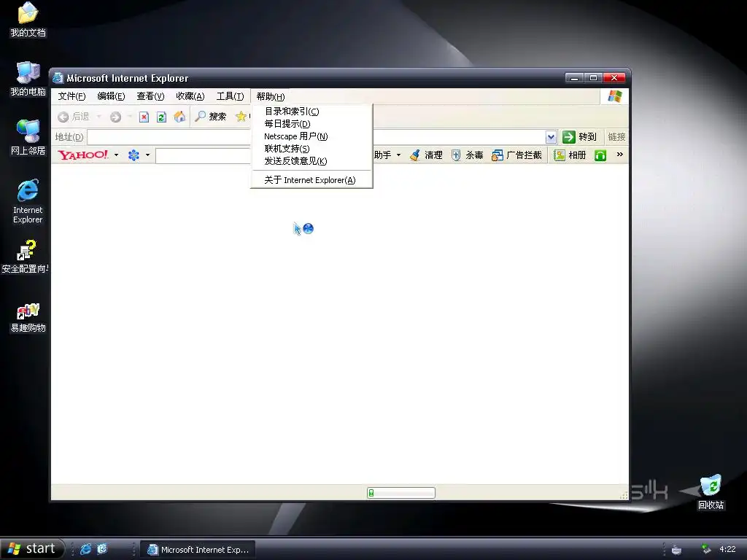The height and width of the screenshot is (560, 747).
Task: Expand the Forward button history dropdown
Action: pyautogui.click(x=130, y=117)
